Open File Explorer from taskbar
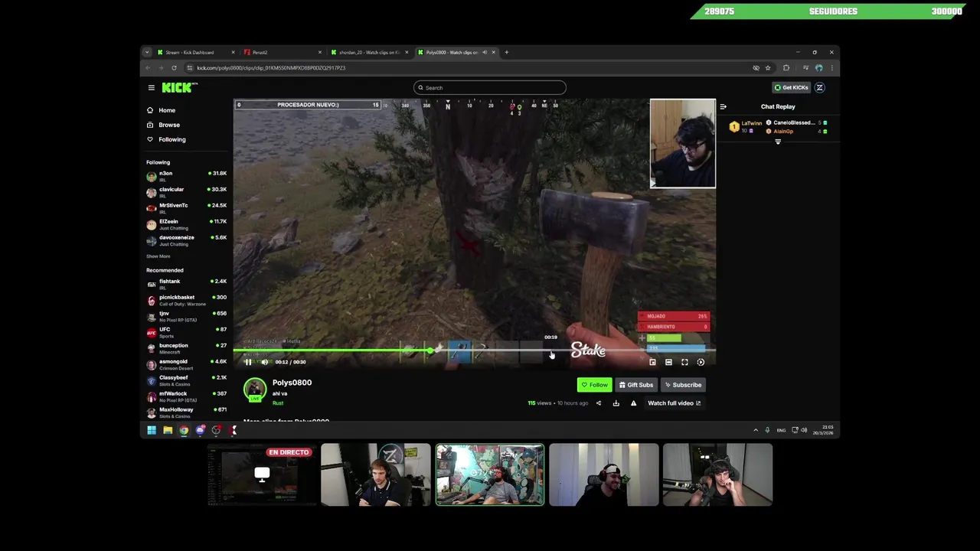The width and height of the screenshot is (980, 551). 168,430
